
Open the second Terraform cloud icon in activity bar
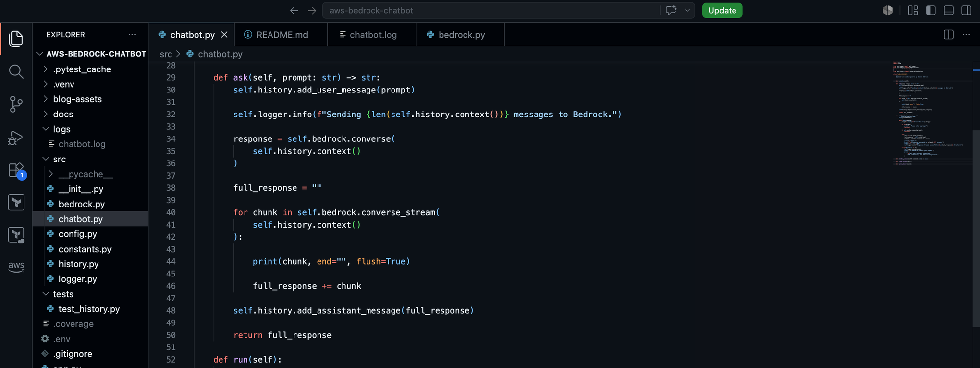[x=16, y=235]
